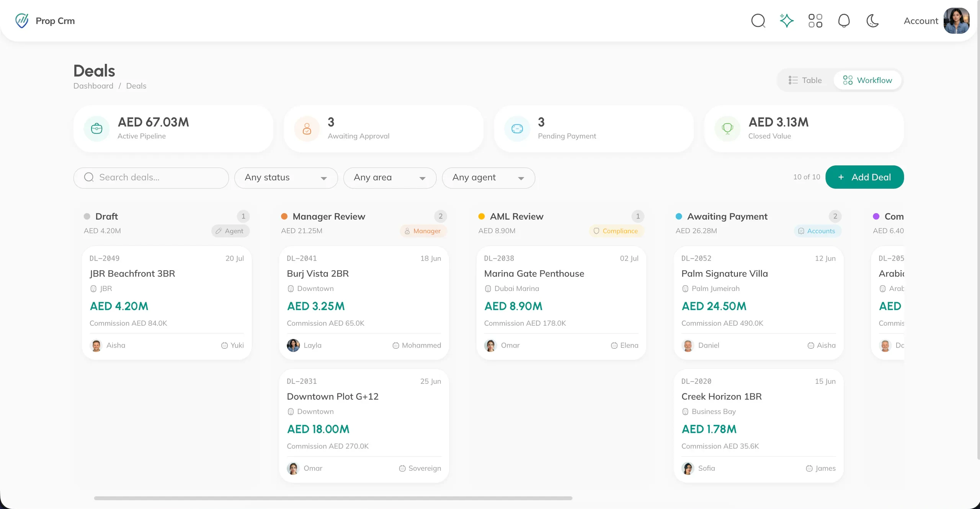The height and width of the screenshot is (509, 980).
Task: Open the Burj Vista 2BR deal
Action: click(364, 303)
